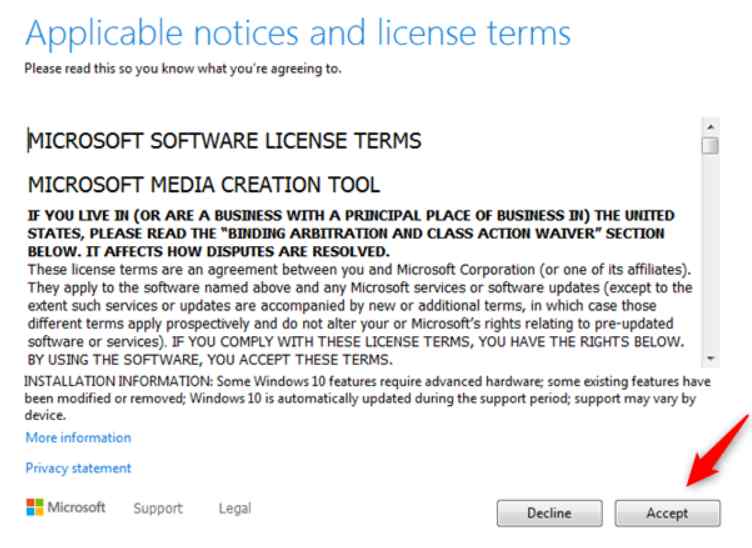Open the Privacy statement link
This screenshot has height=548, width=752.
78,468
